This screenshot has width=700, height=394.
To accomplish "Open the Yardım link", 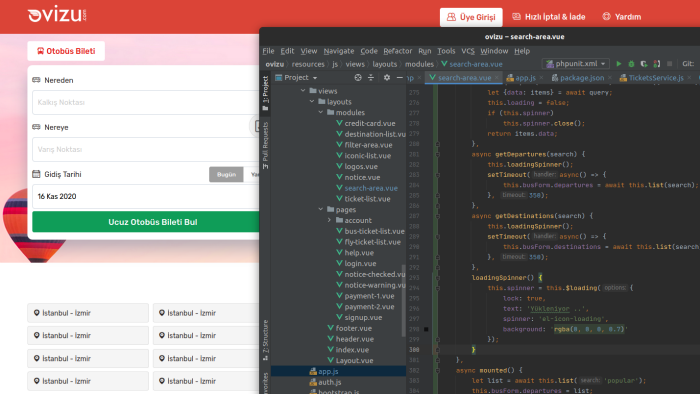I will [x=622, y=17].
